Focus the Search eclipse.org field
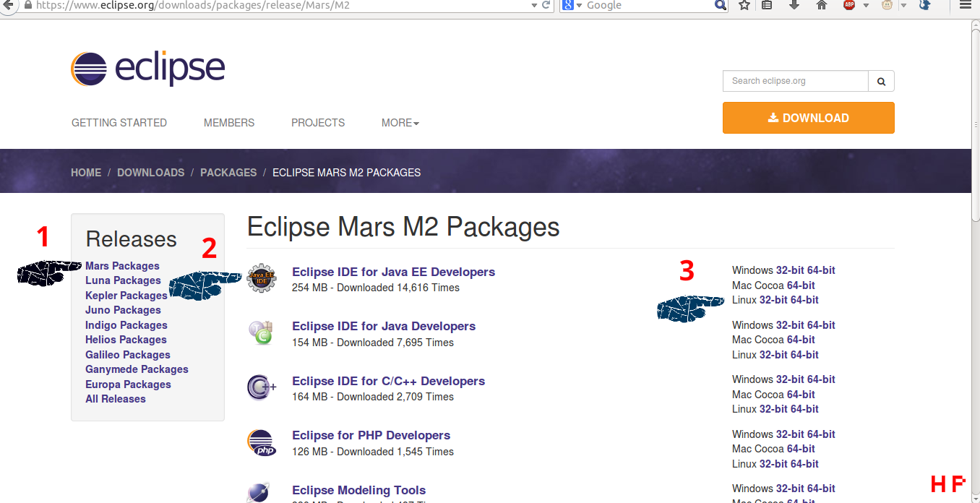Viewport: 980px width, 503px height. pyautogui.click(x=796, y=81)
